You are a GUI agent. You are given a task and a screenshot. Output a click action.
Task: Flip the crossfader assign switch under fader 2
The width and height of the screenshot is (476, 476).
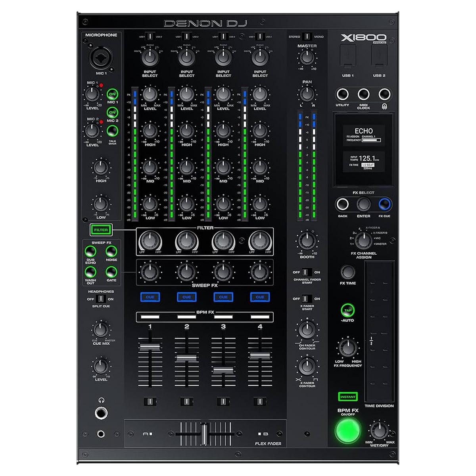pos(186,401)
